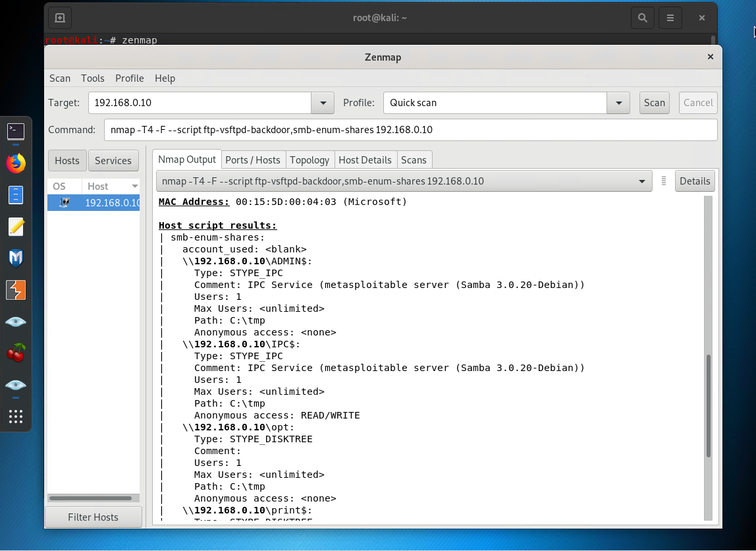Switch to the Host Details tab

[x=365, y=159]
